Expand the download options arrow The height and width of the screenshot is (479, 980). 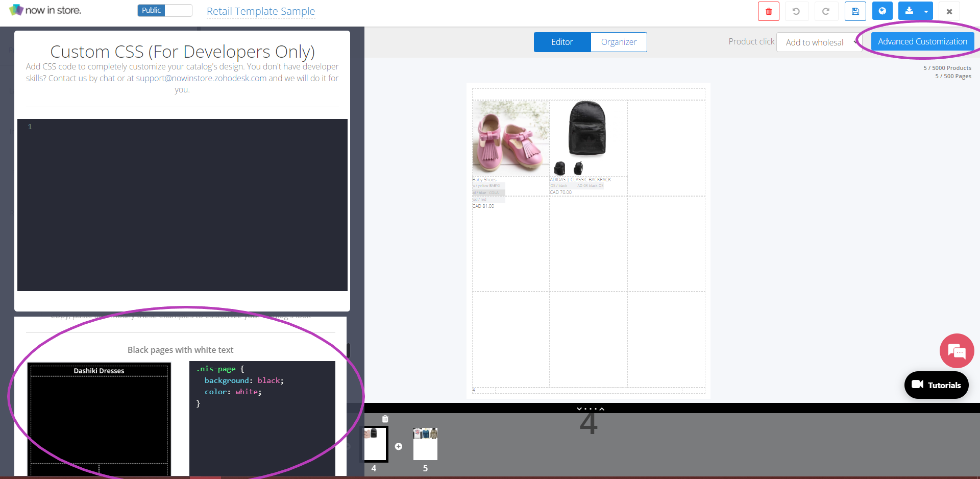926,11
